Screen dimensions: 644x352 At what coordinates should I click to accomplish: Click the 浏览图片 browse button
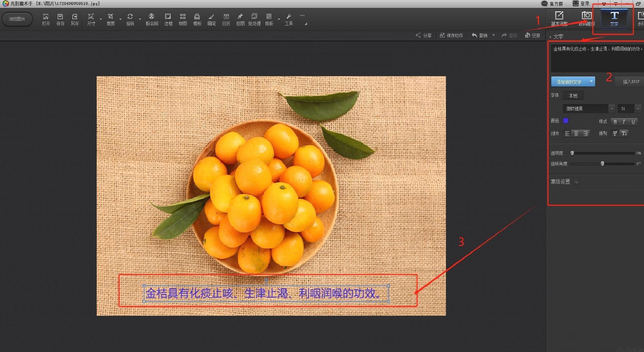[17, 19]
